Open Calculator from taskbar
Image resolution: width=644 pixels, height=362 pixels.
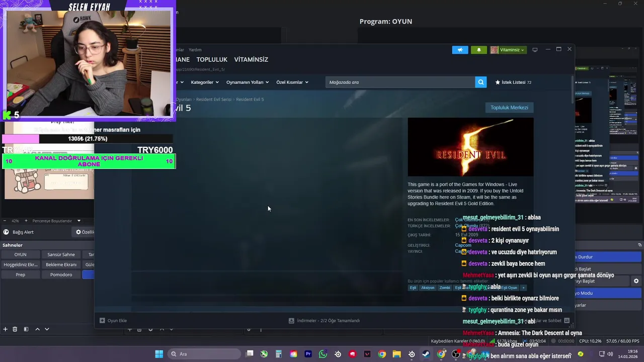coord(279,354)
